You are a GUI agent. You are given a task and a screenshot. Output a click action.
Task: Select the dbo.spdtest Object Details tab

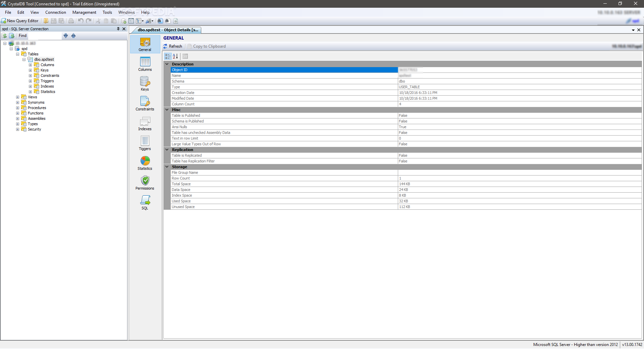point(168,30)
